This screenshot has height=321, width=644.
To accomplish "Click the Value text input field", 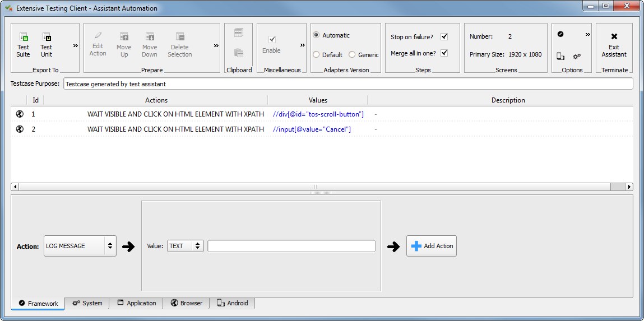I will (291, 246).
